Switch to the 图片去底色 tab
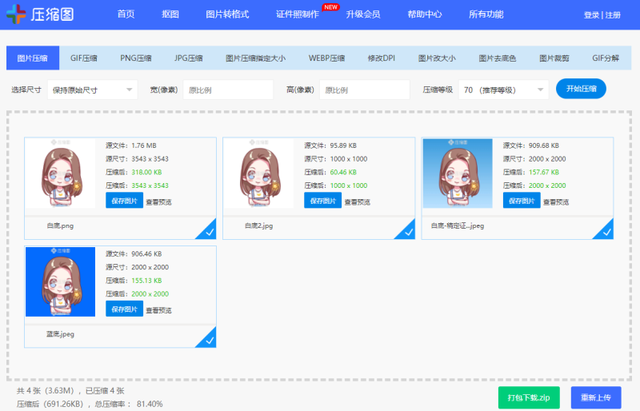 (x=497, y=58)
